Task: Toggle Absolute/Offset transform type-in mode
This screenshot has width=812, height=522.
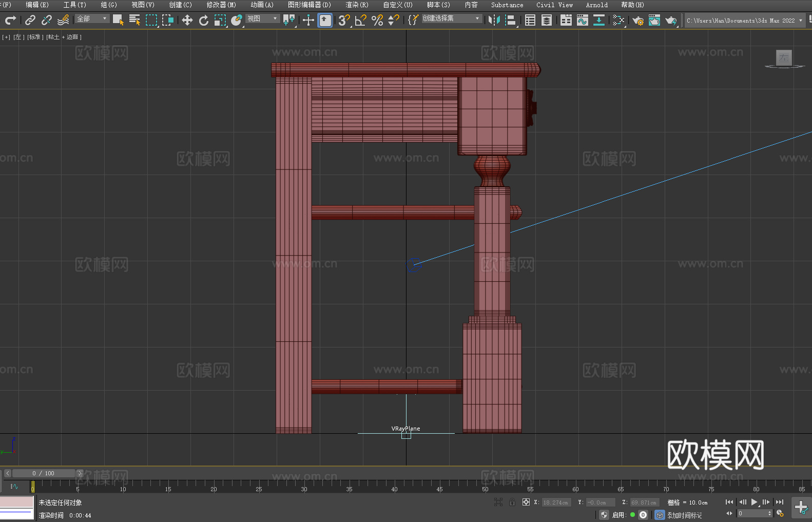Action: click(526, 502)
